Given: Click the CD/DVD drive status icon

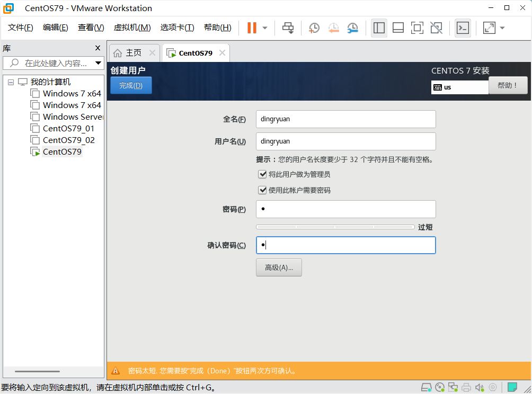Looking at the screenshot, I should pos(440,387).
